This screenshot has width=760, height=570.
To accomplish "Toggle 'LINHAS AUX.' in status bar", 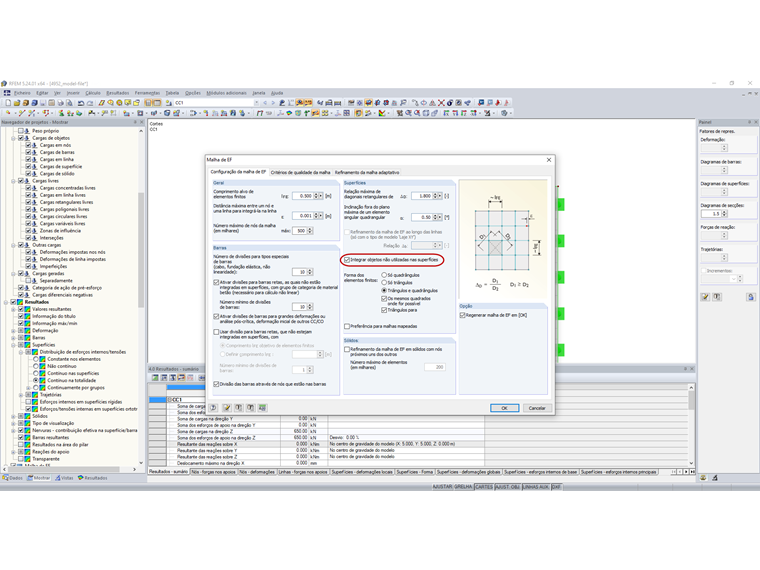I will [x=536, y=487].
